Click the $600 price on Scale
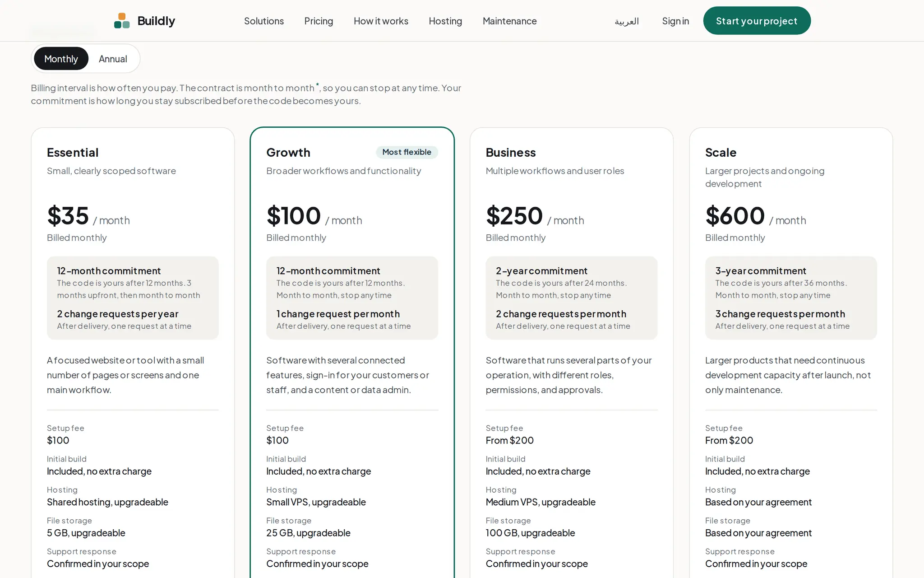This screenshot has height=578, width=924. tap(735, 216)
